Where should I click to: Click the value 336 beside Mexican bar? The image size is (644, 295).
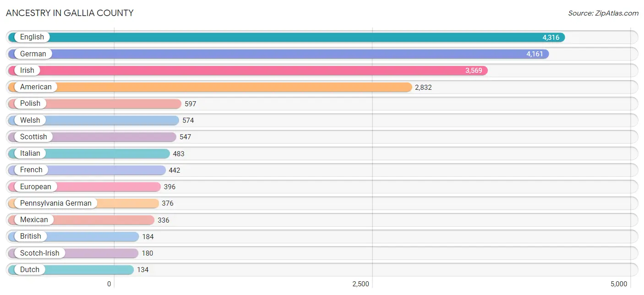coord(164,220)
